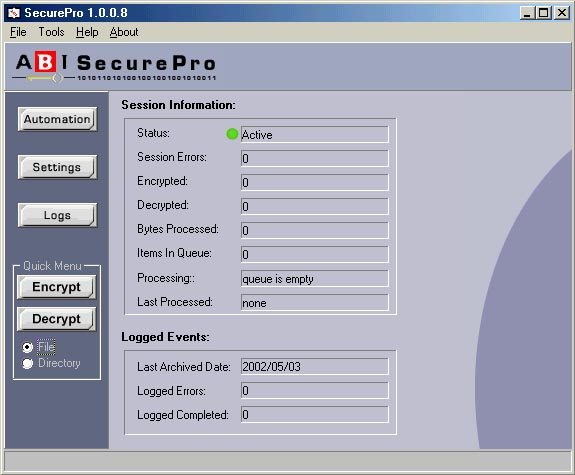Click the 'Bytes Processed:' label
The image size is (575, 475).
[x=178, y=229]
